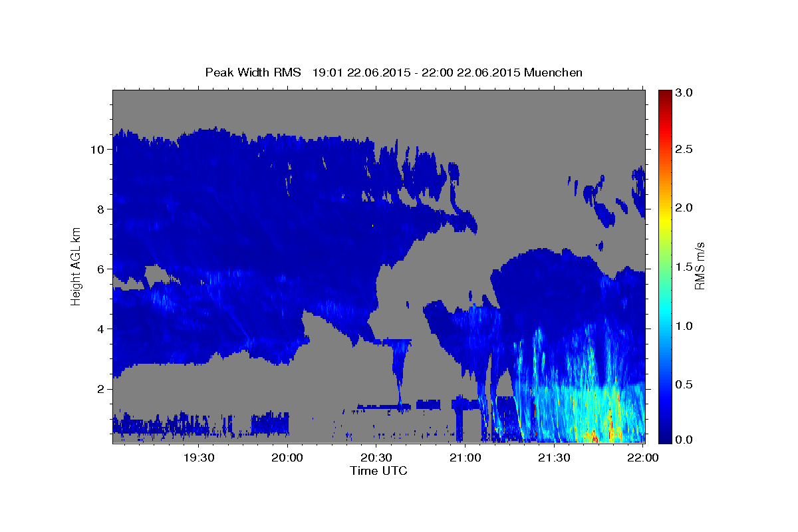Click the colorbar value 3.0

(x=683, y=92)
